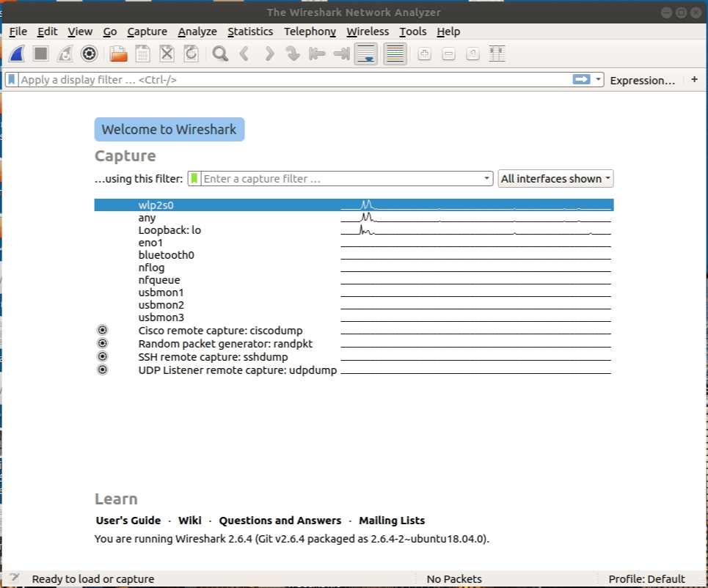This screenshot has height=588, width=708.
Task: Go to previous packet arrow
Action: click(244, 54)
